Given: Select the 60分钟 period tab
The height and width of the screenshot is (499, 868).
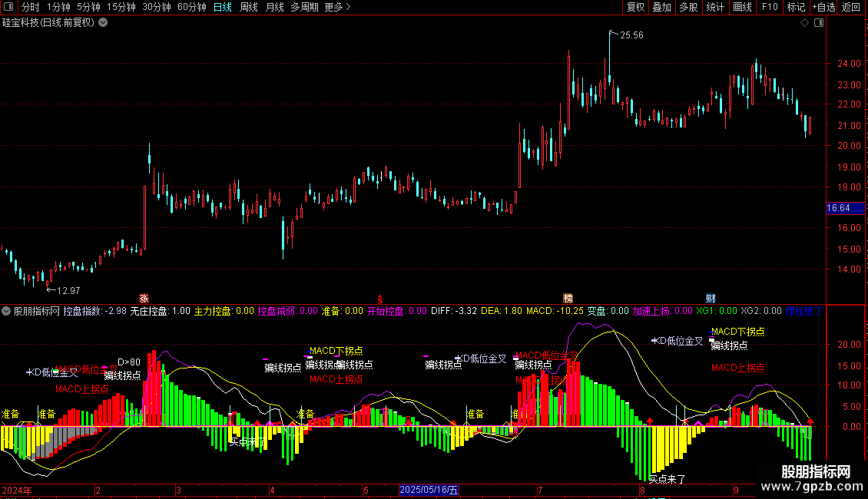Looking at the screenshot, I should [x=192, y=7].
